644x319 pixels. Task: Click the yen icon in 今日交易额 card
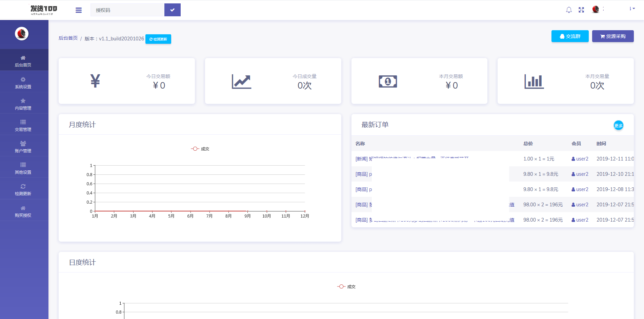[x=95, y=81]
